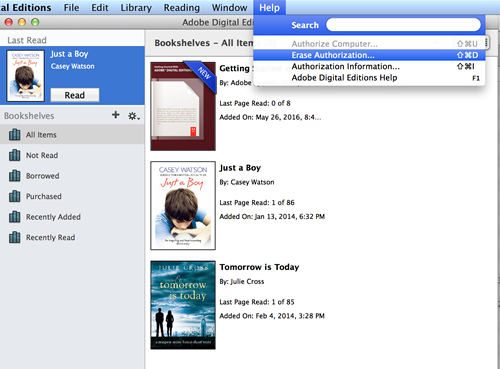500x369 pixels.
Task: Open the Getting Started book cover
Action: [x=183, y=106]
